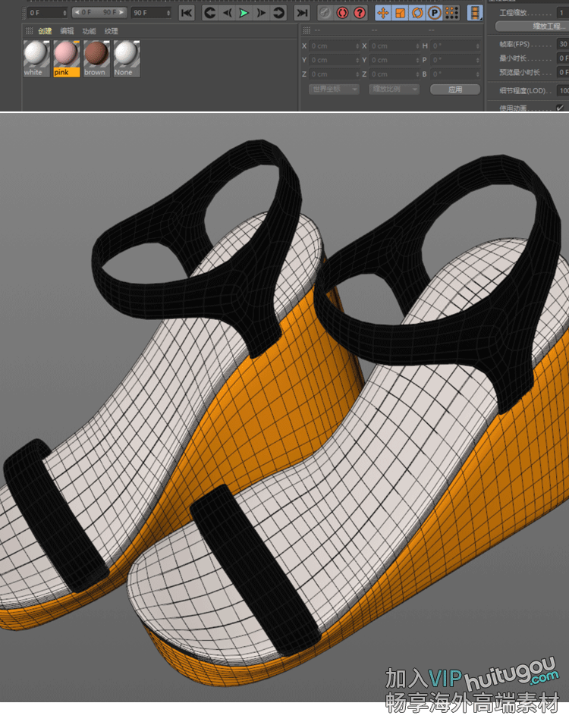Click the go to start playback button
Screen dimensions: 569x728
(187, 13)
